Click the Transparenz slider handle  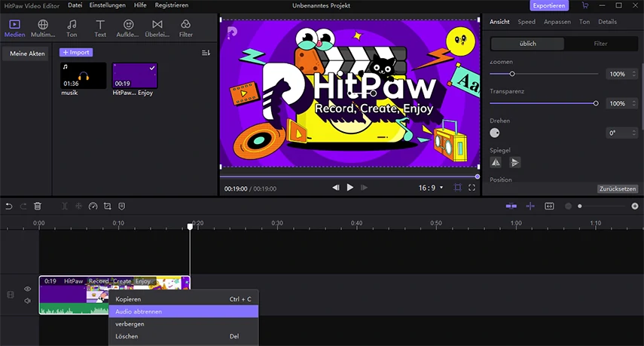click(596, 103)
